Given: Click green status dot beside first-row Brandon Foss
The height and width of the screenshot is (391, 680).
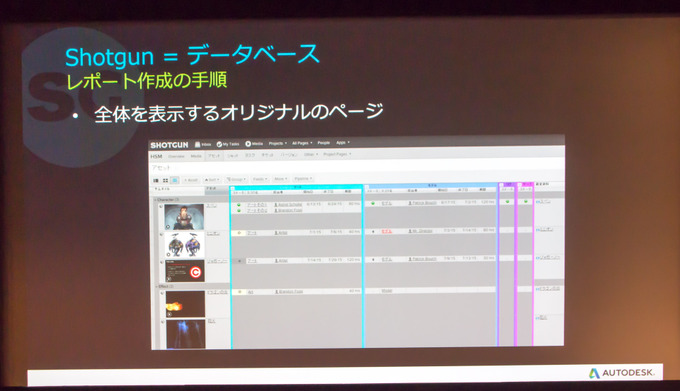Looking at the screenshot, I should (x=239, y=211).
